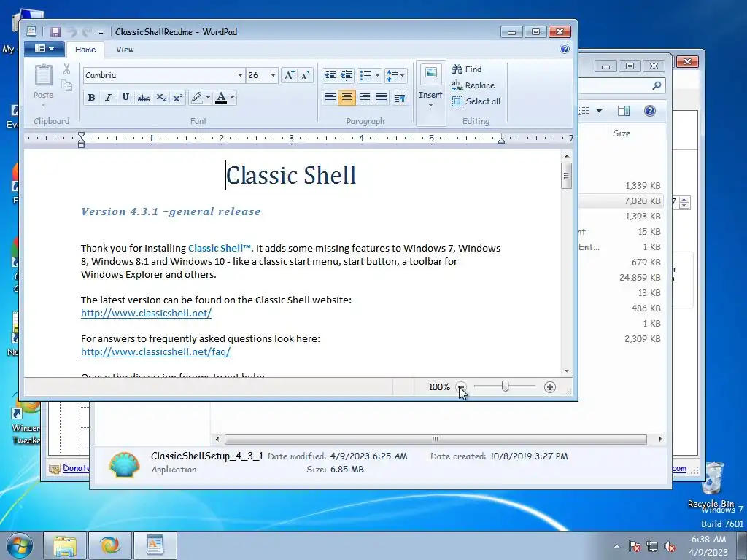Screen dimensions: 747x560
Task: Open File Explorer taskbar icon
Action: tap(65, 545)
